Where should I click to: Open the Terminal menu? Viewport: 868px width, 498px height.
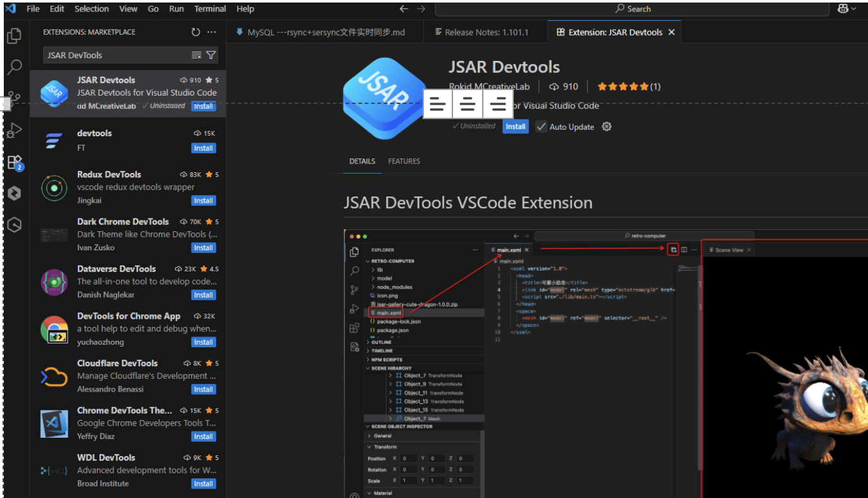pyautogui.click(x=210, y=9)
